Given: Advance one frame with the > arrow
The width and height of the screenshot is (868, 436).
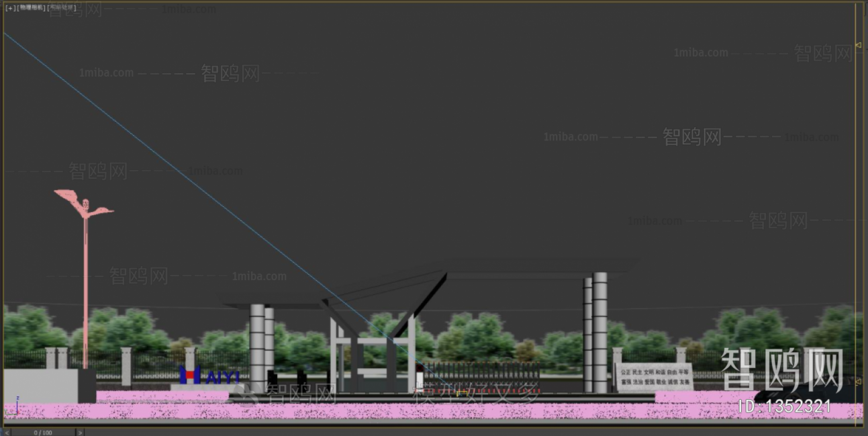Looking at the screenshot, I should point(79,433).
